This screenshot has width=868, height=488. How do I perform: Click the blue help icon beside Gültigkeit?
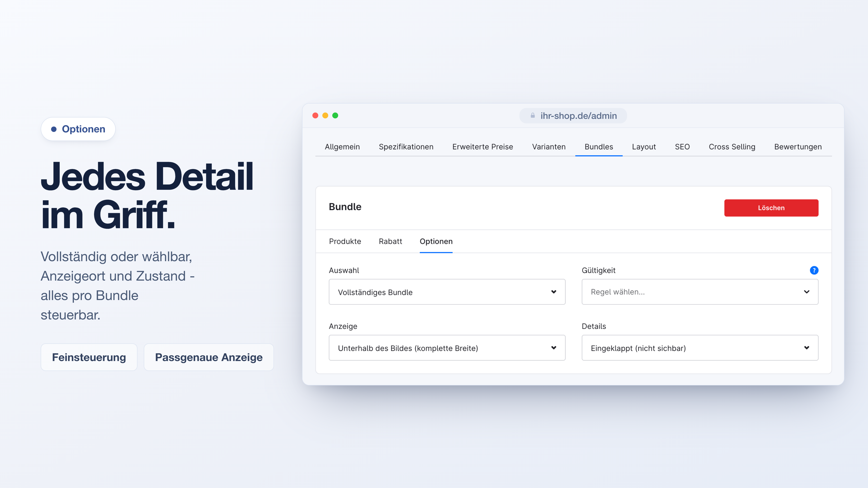tap(814, 270)
